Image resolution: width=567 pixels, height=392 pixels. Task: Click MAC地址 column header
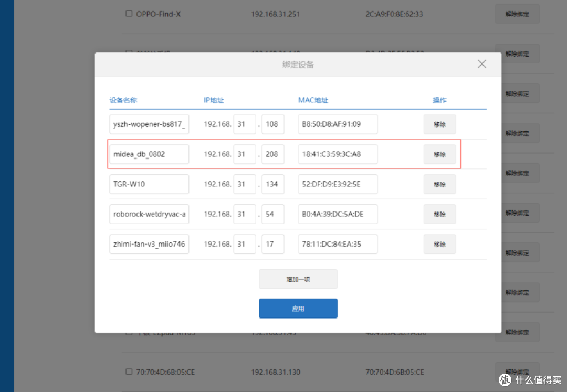(x=313, y=100)
